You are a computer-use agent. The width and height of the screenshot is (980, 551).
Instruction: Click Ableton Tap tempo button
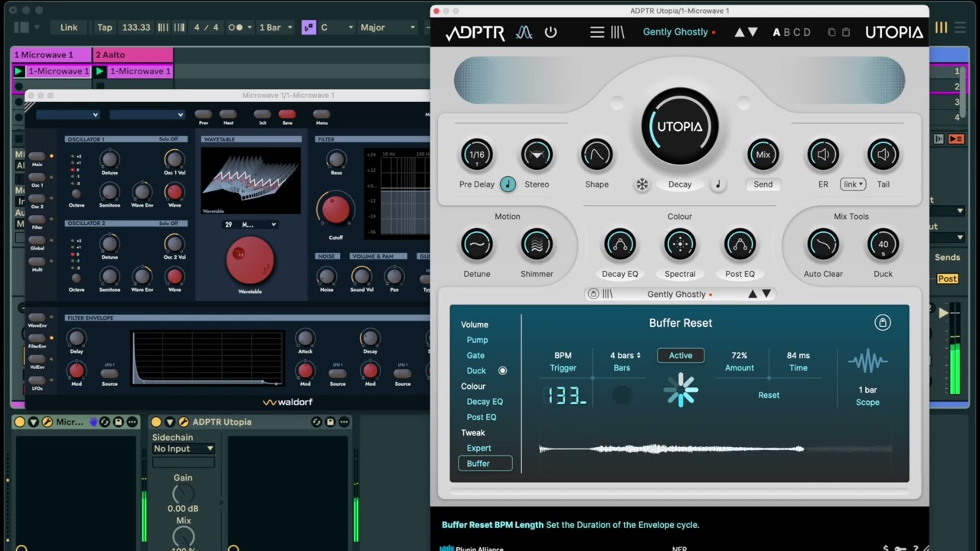(105, 28)
